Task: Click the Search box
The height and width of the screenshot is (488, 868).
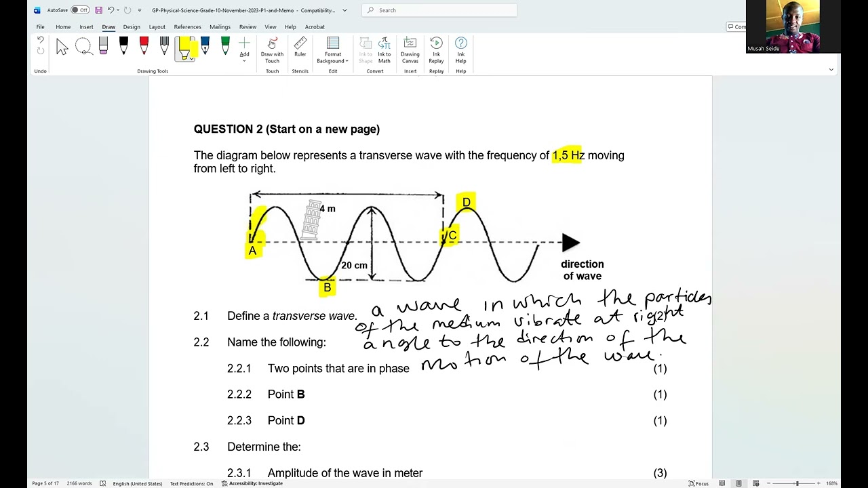Action: pyautogui.click(x=439, y=10)
